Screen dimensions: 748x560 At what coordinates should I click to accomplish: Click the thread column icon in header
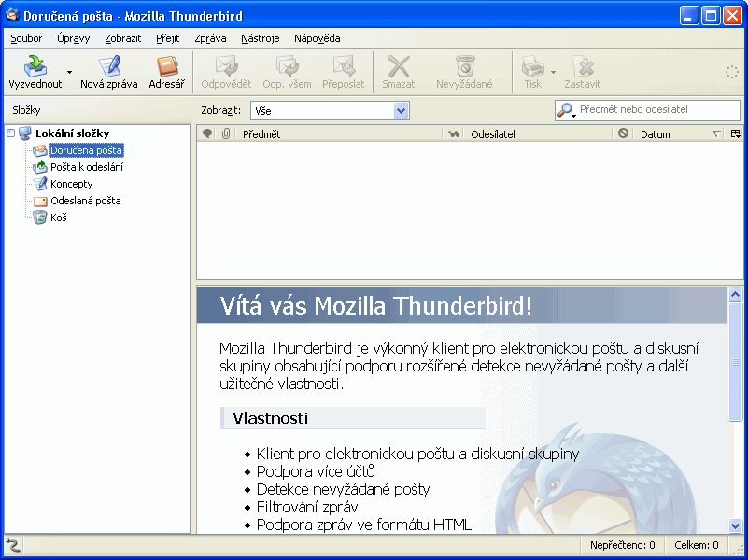click(x=207, y=134)
